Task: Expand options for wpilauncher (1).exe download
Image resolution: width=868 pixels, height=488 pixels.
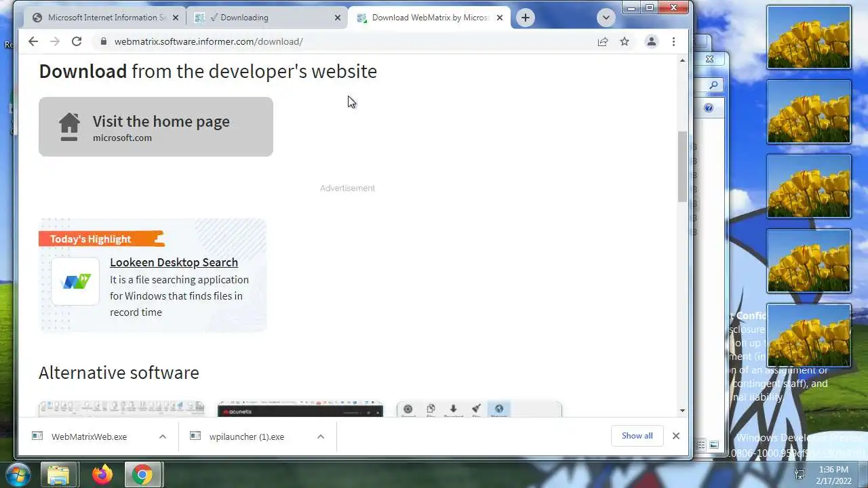Action: [x=321, y=436]
